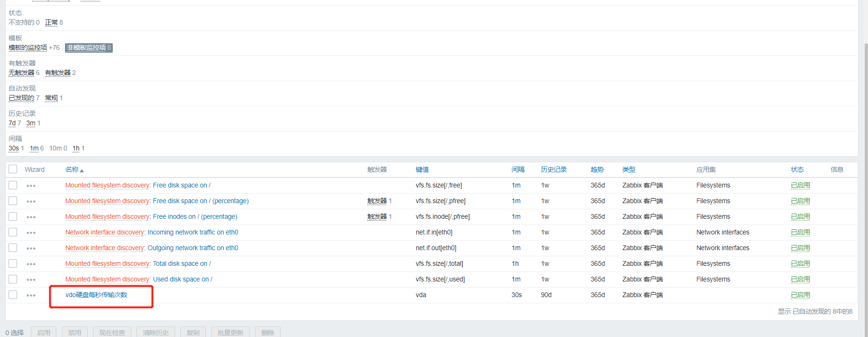This screenshot has width=868, height=337.
Task: Filter by 模板的监控项 subfilter
Action: 28,47
